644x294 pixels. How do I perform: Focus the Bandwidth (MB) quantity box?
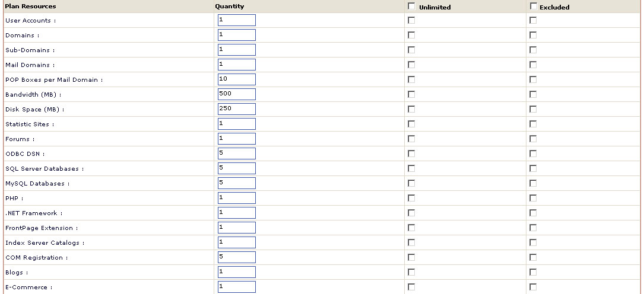(237, 94)
